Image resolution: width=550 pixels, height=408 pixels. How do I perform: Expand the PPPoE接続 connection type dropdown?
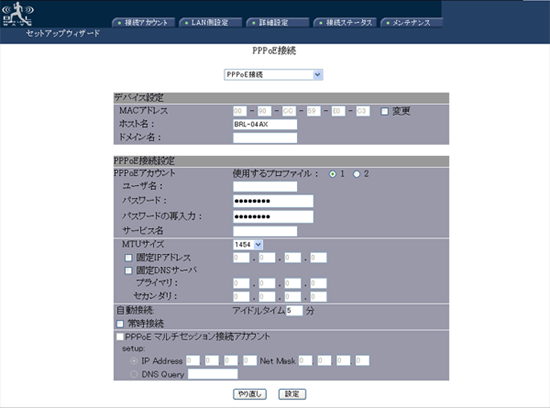tap(273, 74)
